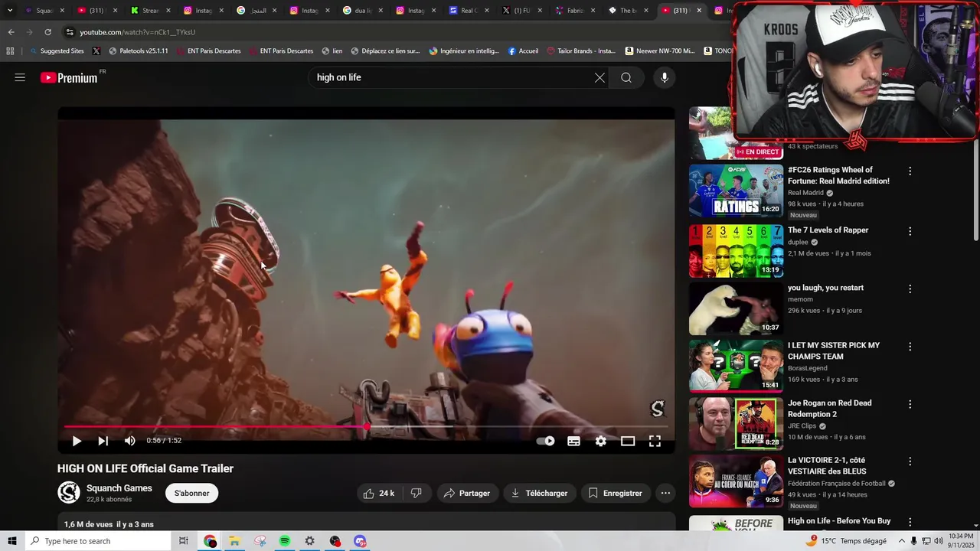
Task: Play the video
Action: point(77,441)
